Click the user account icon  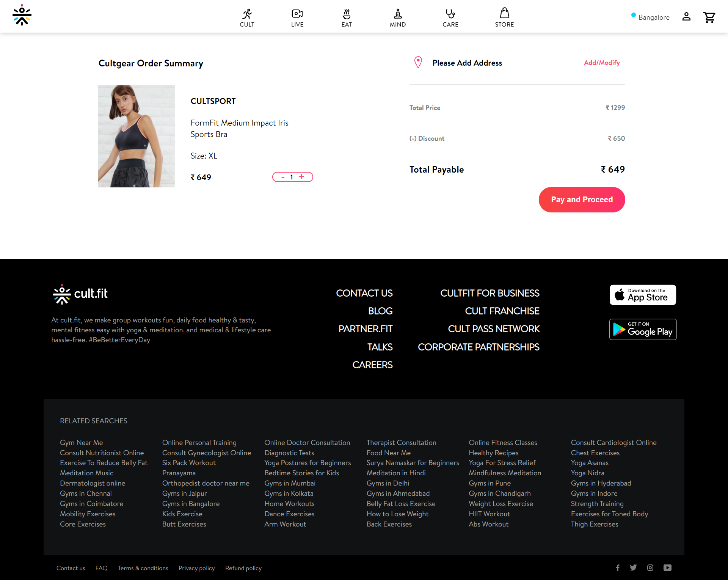686,17
